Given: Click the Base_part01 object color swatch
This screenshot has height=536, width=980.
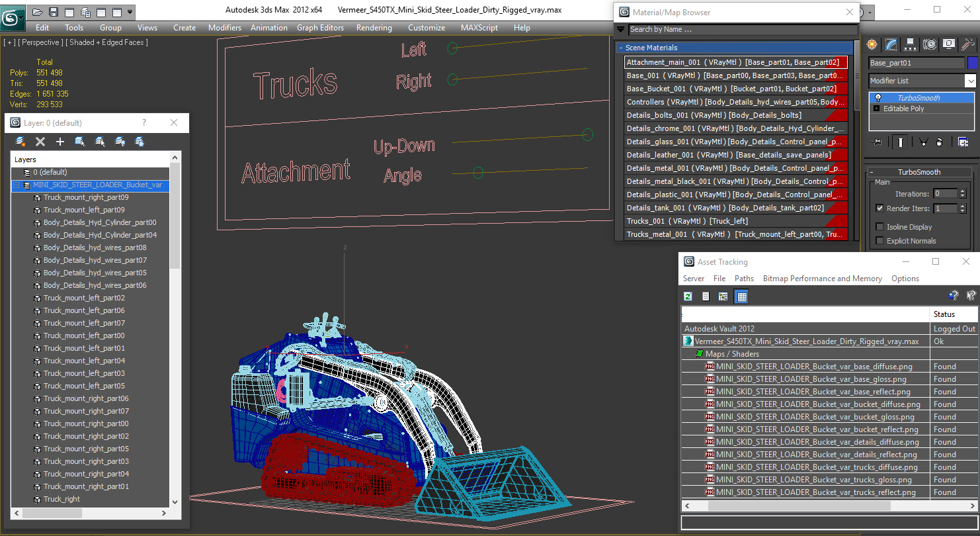Looking at the screenshot, I should (972, 63).
